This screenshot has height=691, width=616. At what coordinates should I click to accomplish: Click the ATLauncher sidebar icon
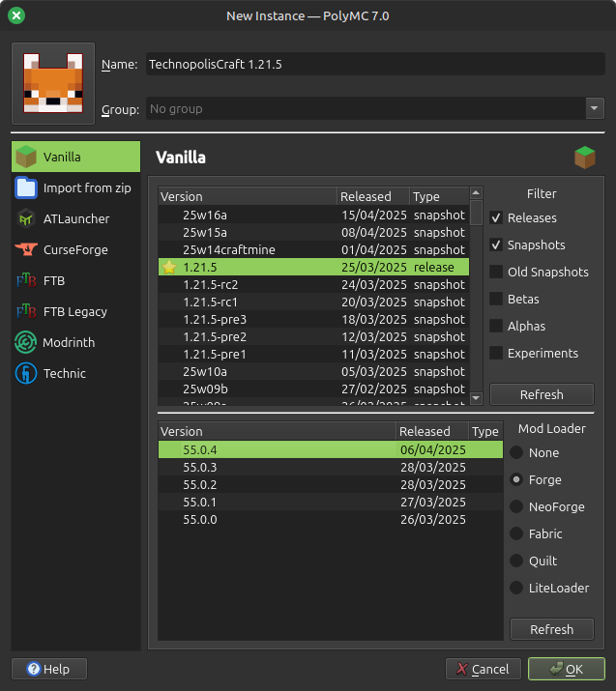tap(26, 218)
